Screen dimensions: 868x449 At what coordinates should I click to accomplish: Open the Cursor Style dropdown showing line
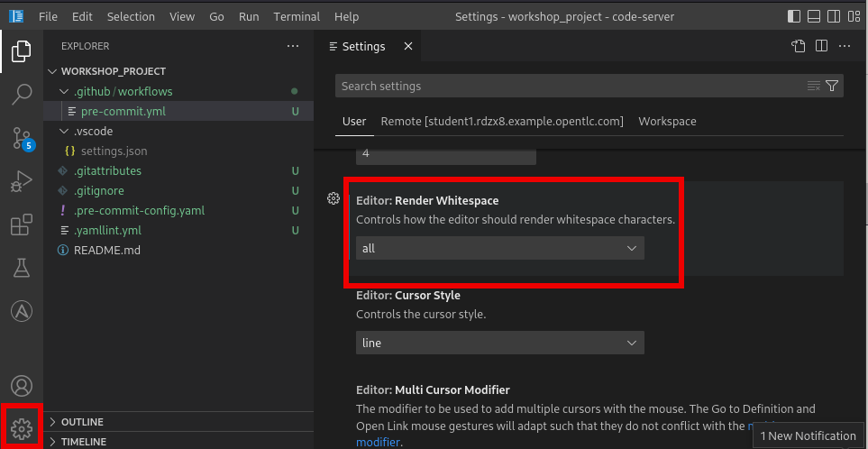pos(500,343)
